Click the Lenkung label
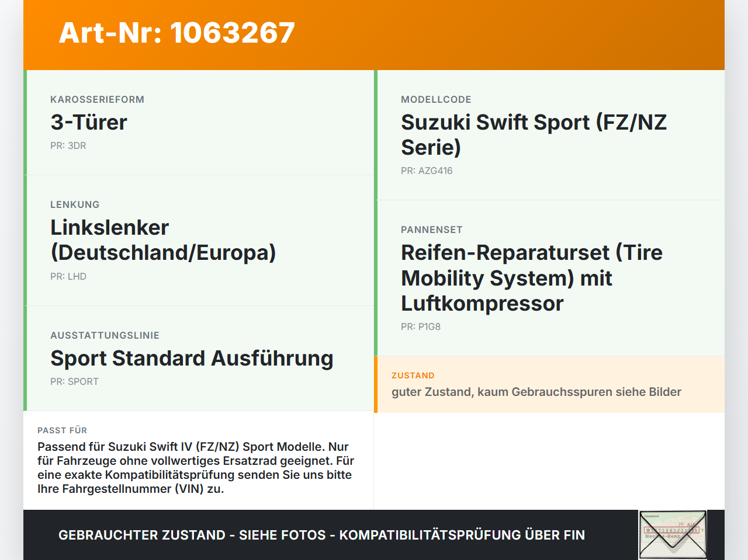Viewport: 748px width, 560px height. (75, 205)
